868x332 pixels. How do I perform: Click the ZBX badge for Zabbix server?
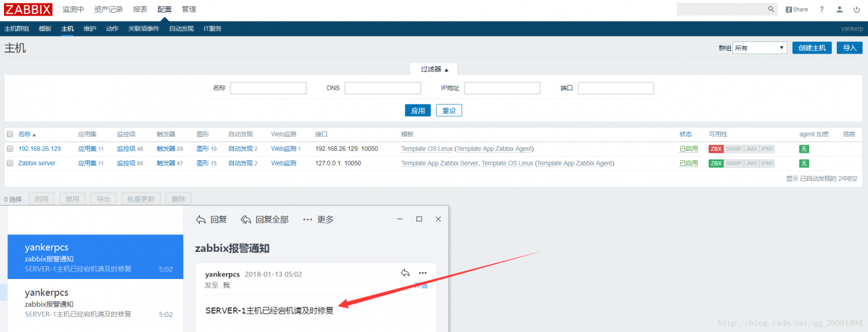coord(716,164)
